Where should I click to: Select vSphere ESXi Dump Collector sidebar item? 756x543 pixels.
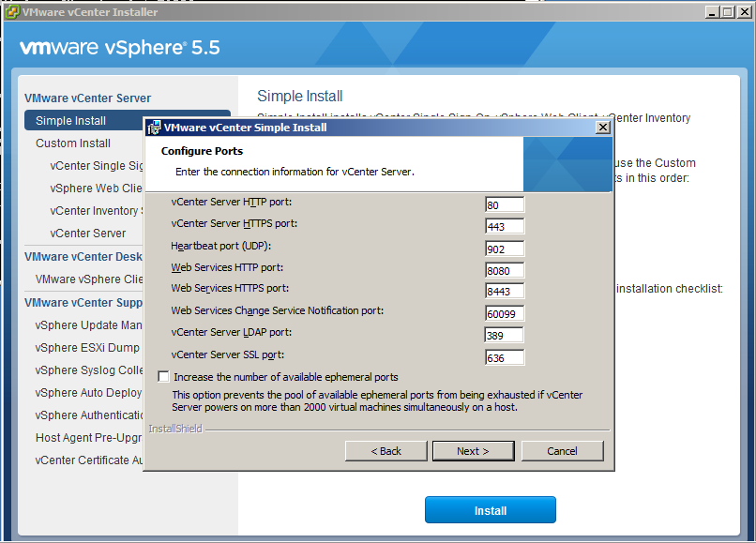click(x=87, y=348)
